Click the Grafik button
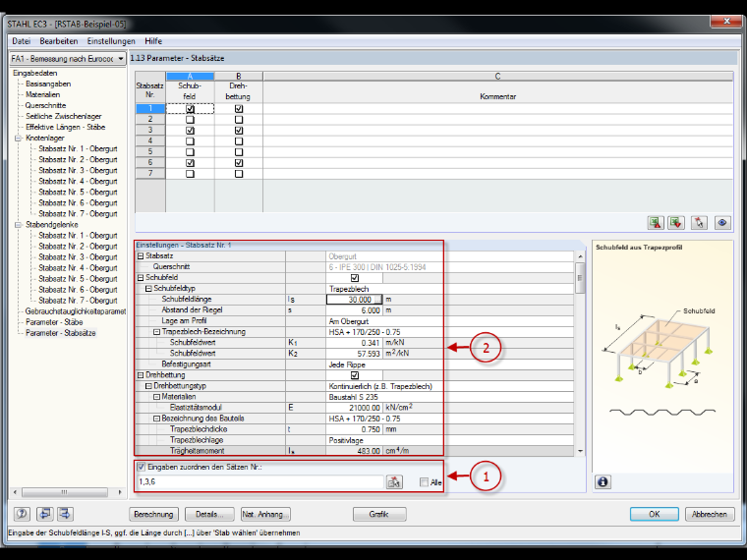The width and height of the screenshot is (747, 560). (x=379, y=514)
